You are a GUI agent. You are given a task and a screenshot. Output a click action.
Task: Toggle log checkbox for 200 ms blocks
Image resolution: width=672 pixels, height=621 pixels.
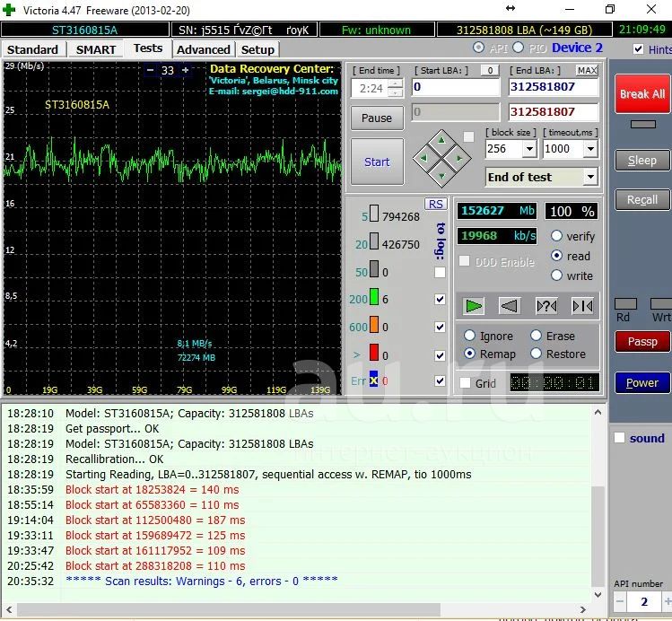440,299
